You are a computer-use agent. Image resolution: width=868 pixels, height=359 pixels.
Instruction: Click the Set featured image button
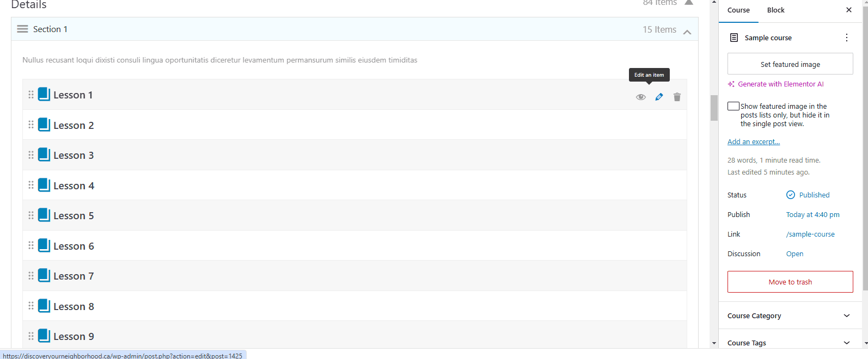pos(790,64)
